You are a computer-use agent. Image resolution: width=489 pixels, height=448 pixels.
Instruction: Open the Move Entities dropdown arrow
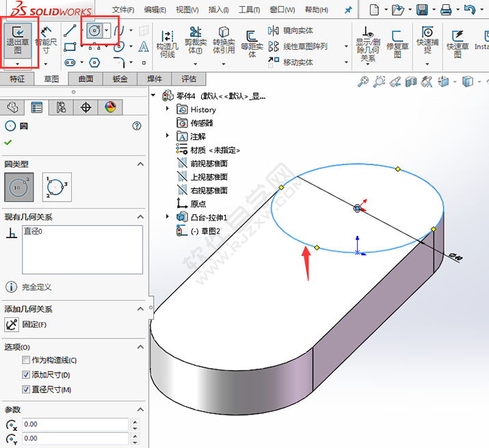tap(346, 62)
